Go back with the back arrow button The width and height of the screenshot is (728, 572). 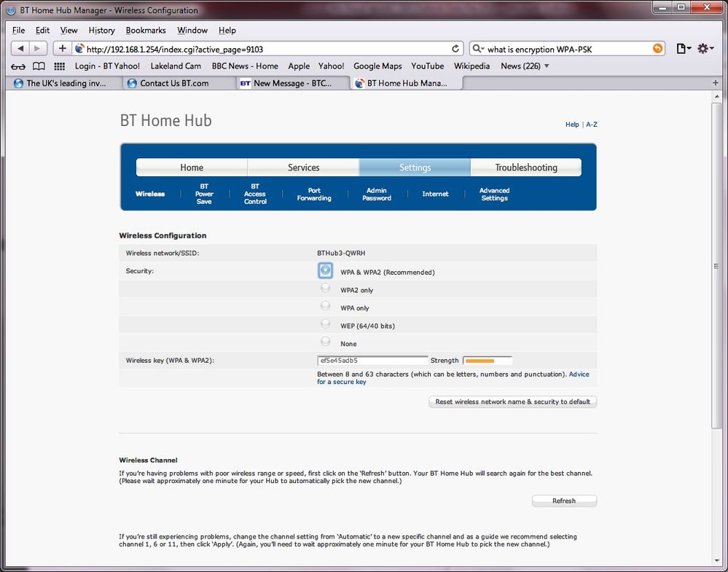point(20,48)
